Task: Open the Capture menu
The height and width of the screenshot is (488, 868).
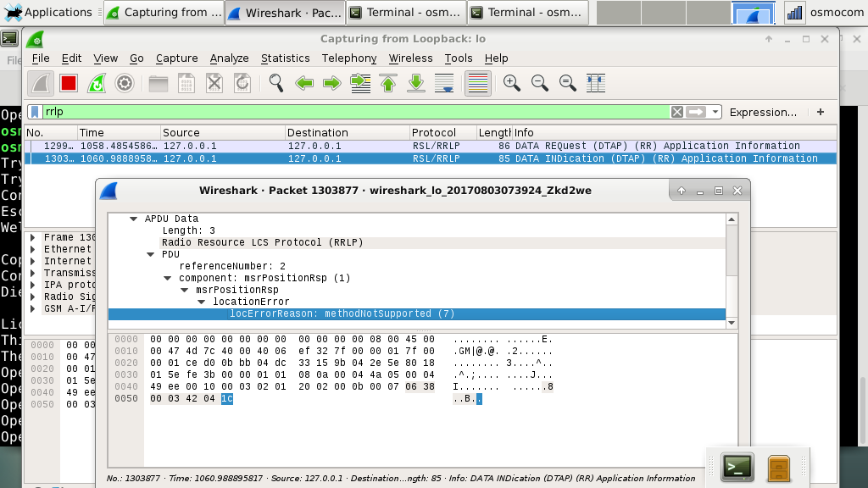Action: (176, 58)
